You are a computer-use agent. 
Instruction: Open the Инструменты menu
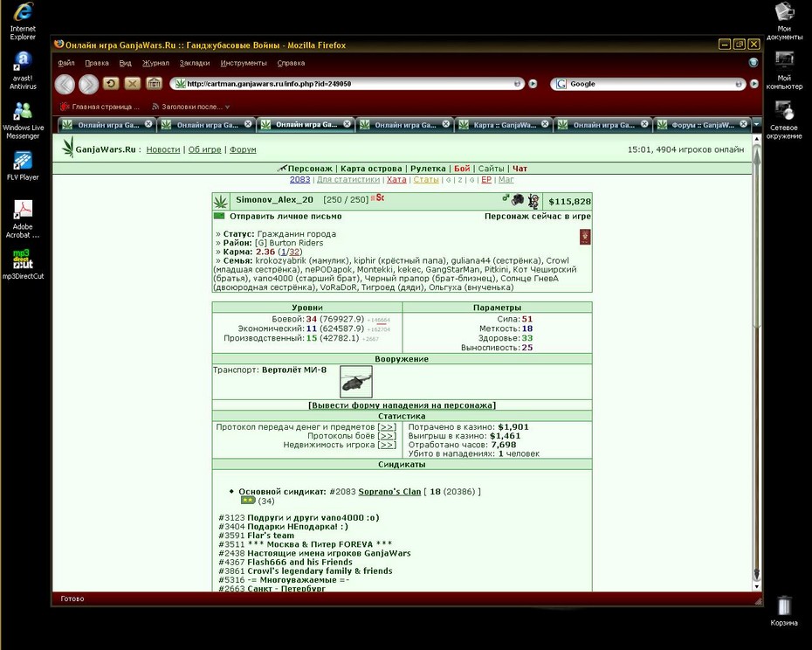coord(244,63)
